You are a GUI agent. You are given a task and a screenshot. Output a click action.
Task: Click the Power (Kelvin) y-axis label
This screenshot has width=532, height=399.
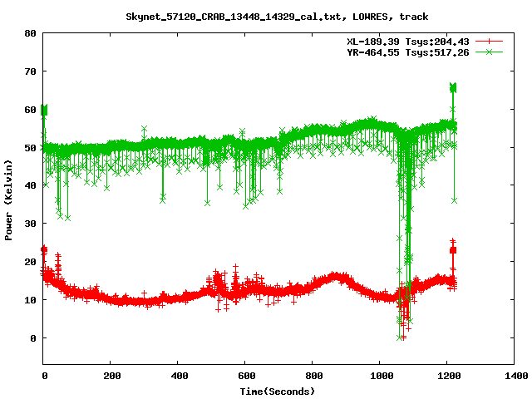[9, 198]
